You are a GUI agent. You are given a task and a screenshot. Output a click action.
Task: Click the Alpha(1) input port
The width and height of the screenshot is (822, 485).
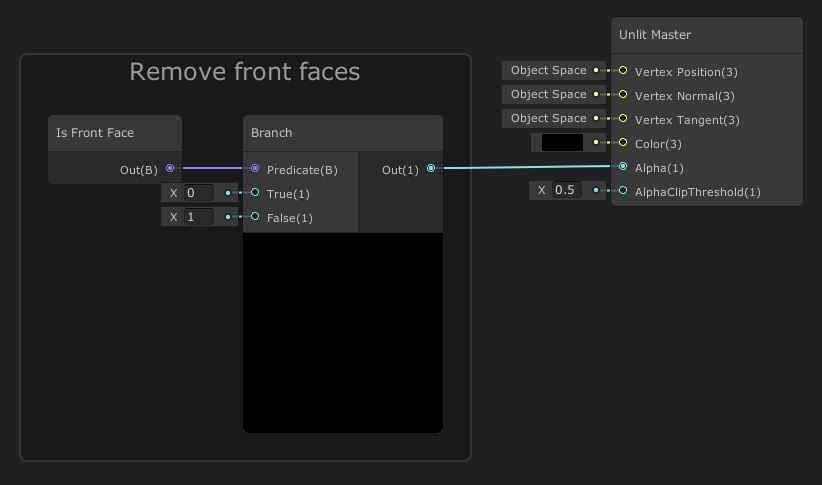coord(623,166)
